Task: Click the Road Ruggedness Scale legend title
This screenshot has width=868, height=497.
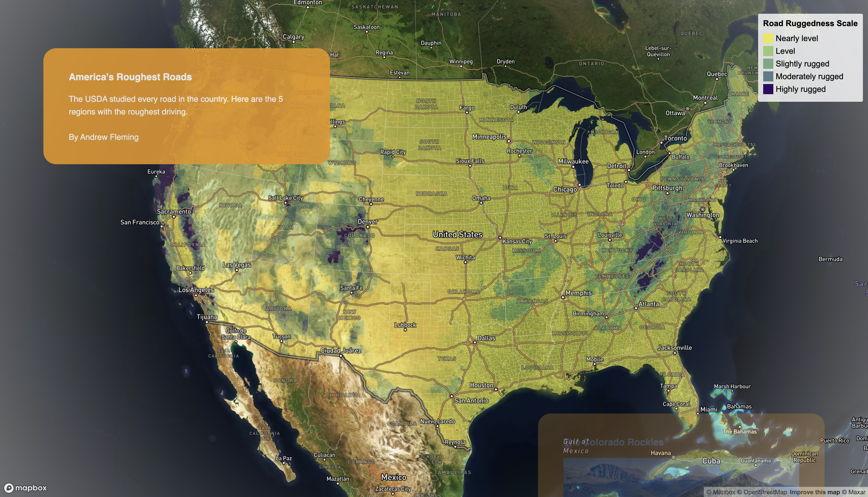Action: pos(810,23)
